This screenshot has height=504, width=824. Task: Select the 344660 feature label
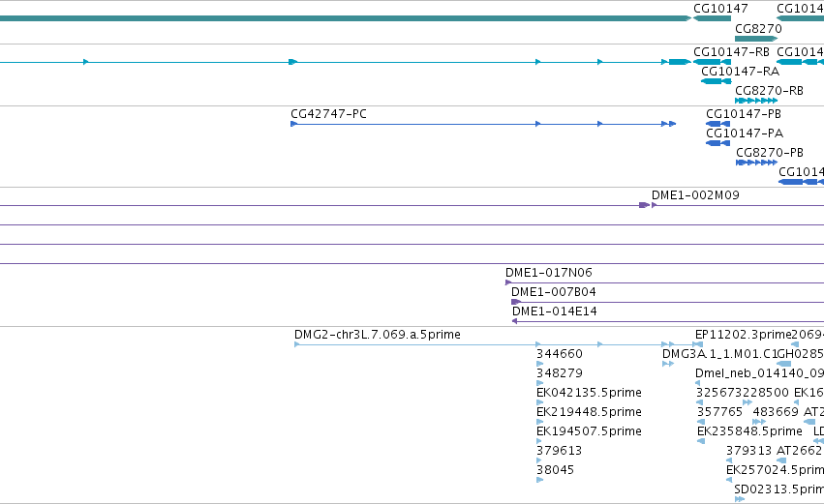pyautogui.click(x=560, y=354)
